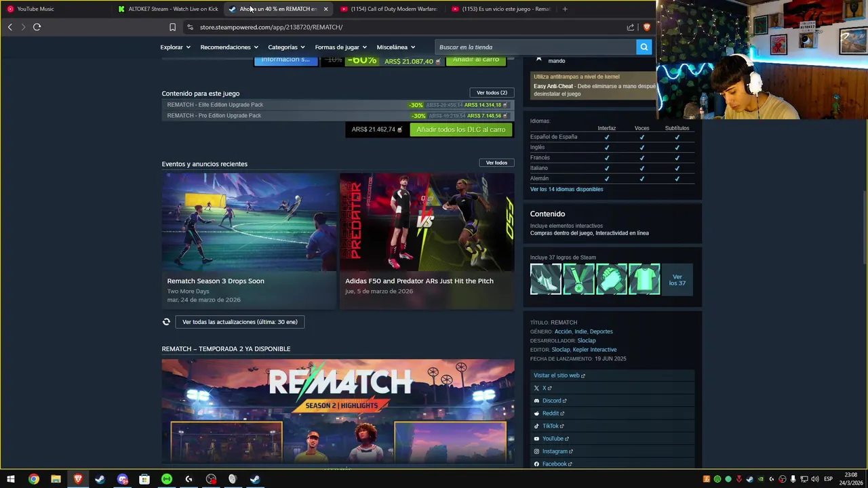Open new browser tab with plus button
This screenshot has width=868, height=488.
pyautogui.click(x=565, y=9)
